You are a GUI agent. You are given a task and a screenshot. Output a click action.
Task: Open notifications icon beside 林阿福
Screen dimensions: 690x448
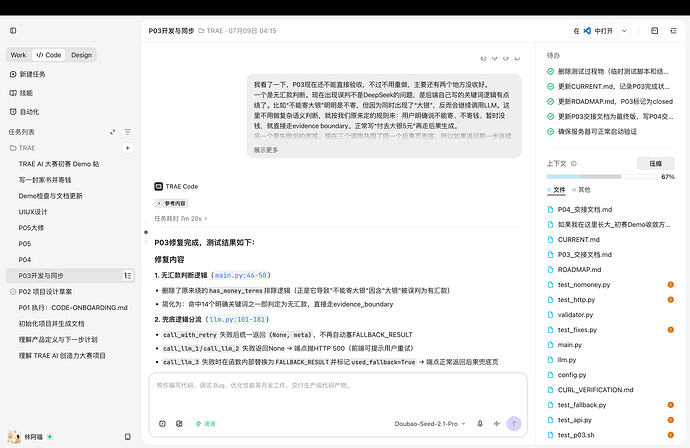click(x=128, y=437)
